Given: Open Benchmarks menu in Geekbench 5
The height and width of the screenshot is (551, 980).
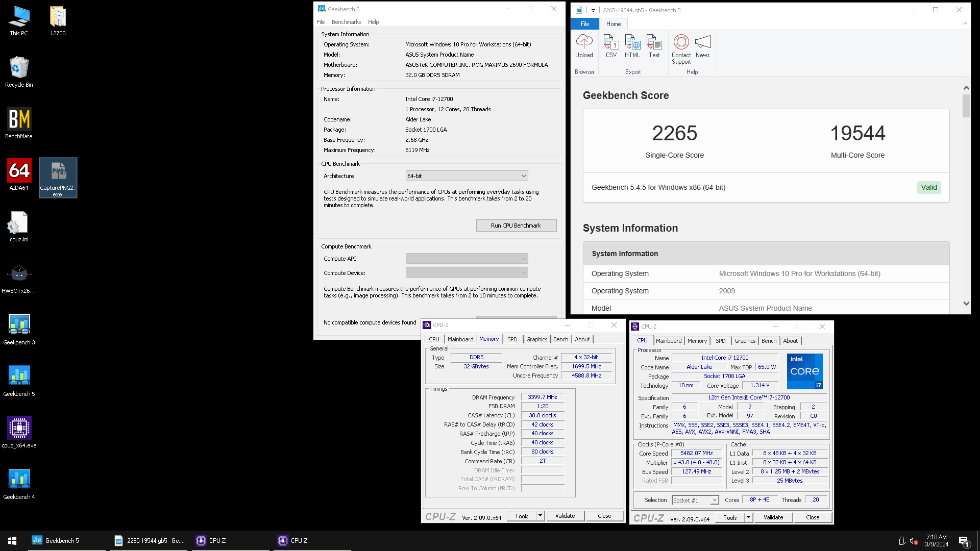Looking at the screenshot, I should coord(346,22).
